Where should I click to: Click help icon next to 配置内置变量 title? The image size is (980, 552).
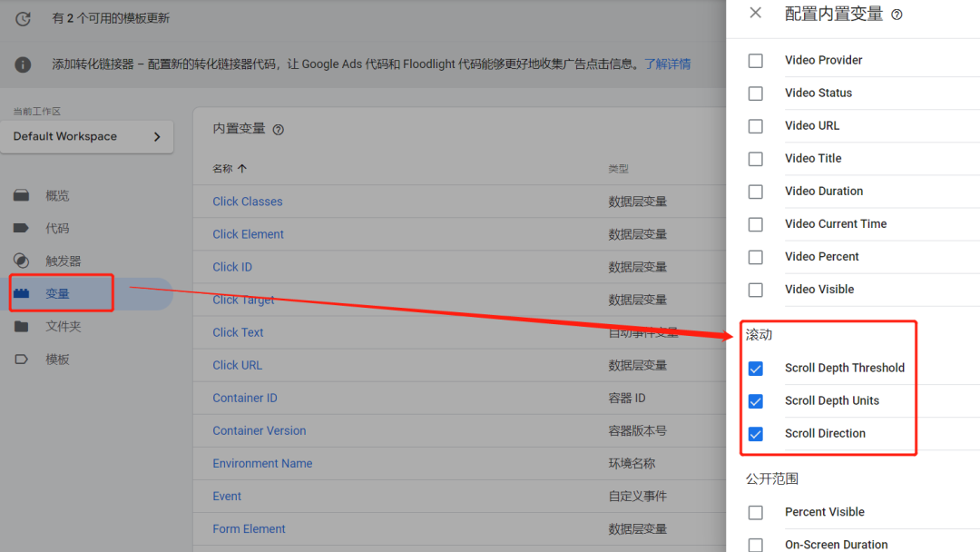point(897,15)
